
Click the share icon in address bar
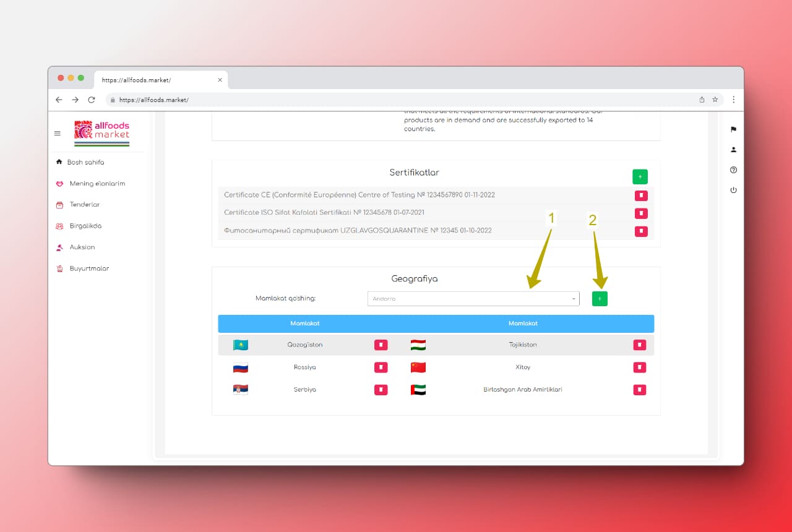coord(702,100)
